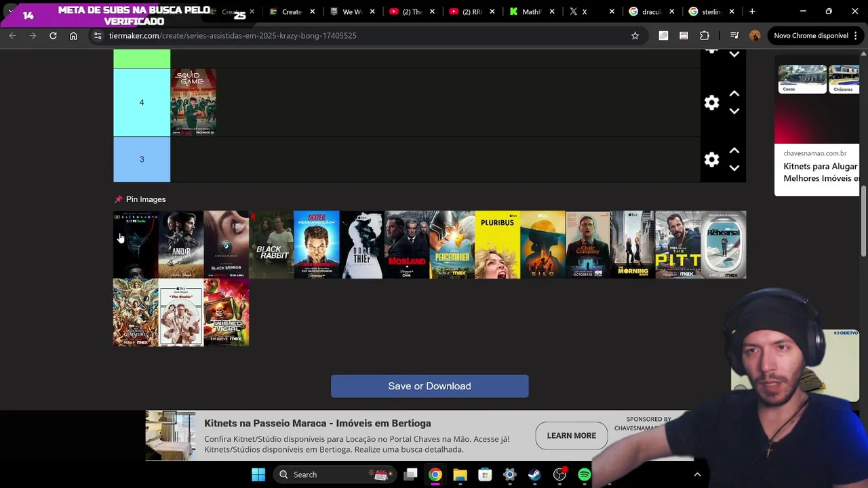The image size is (868, 488).
Task: Click the Save or Download button
Action: [x=429, y=386]
